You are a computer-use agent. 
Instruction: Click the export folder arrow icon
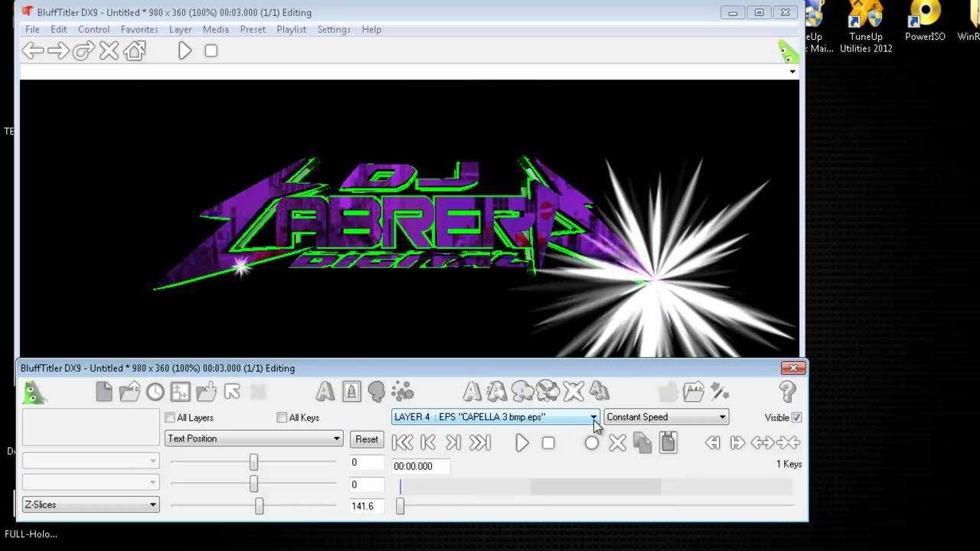pos(206,392)
